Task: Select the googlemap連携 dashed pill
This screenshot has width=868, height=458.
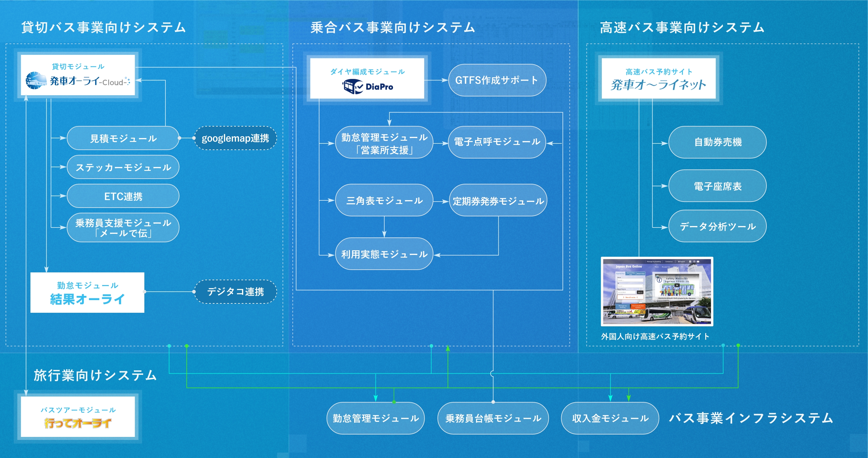Action: [x=235, y=138]
